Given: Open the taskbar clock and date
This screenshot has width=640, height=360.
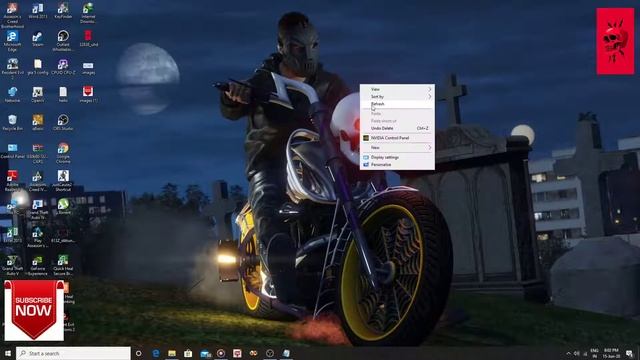Looking at the screenshot, I should click(611, 353).
